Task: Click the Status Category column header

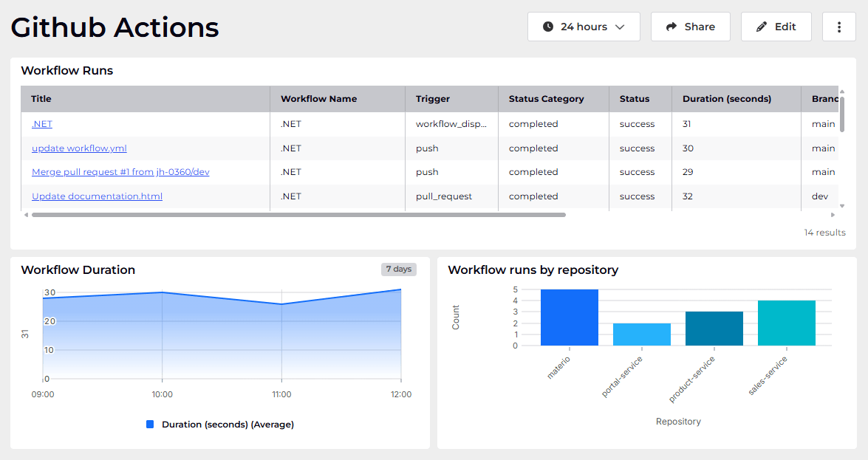Action: [546, 99]
